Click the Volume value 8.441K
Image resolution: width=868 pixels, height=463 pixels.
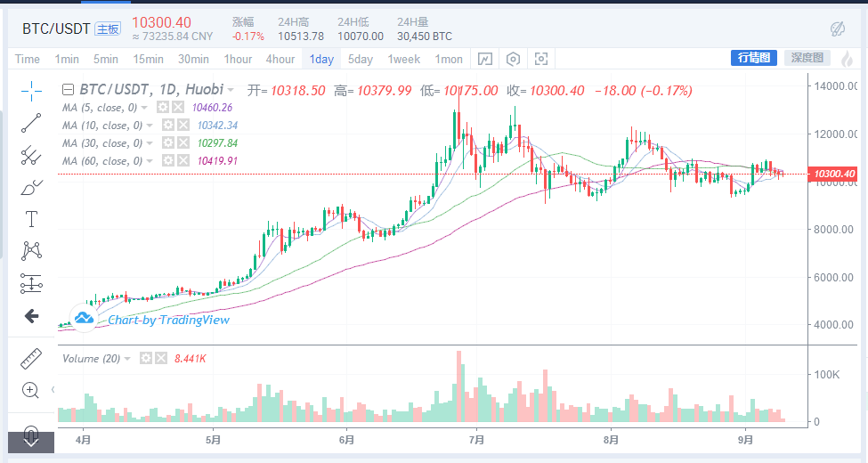190,358
